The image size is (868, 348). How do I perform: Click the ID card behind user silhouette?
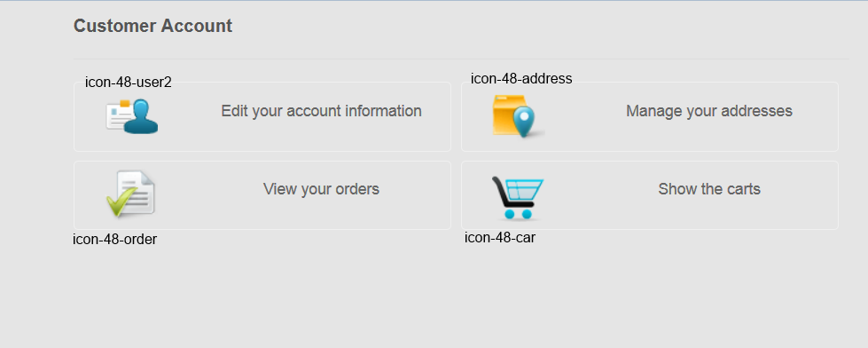119,115
